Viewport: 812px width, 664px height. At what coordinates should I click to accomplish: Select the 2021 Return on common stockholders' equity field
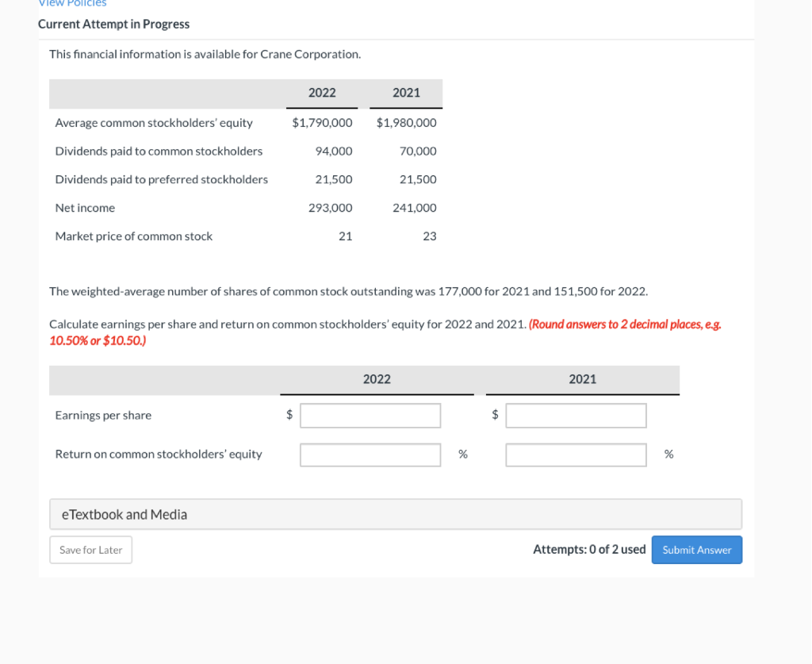576,454
